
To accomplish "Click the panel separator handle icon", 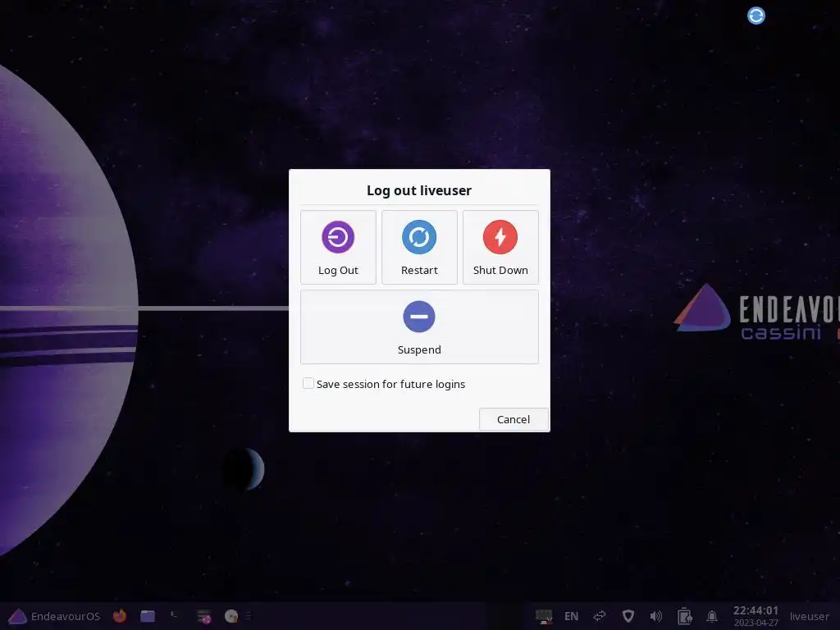I will [249, 616].
